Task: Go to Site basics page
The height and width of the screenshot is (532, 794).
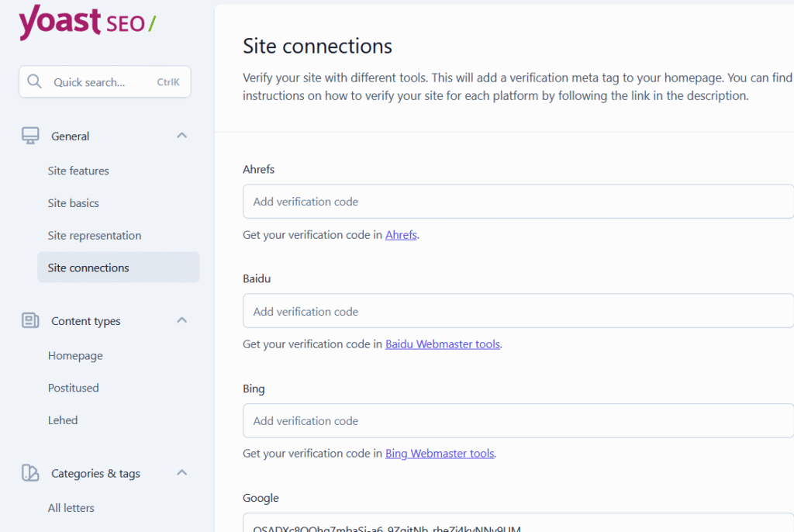Action: tap(74, 203)
